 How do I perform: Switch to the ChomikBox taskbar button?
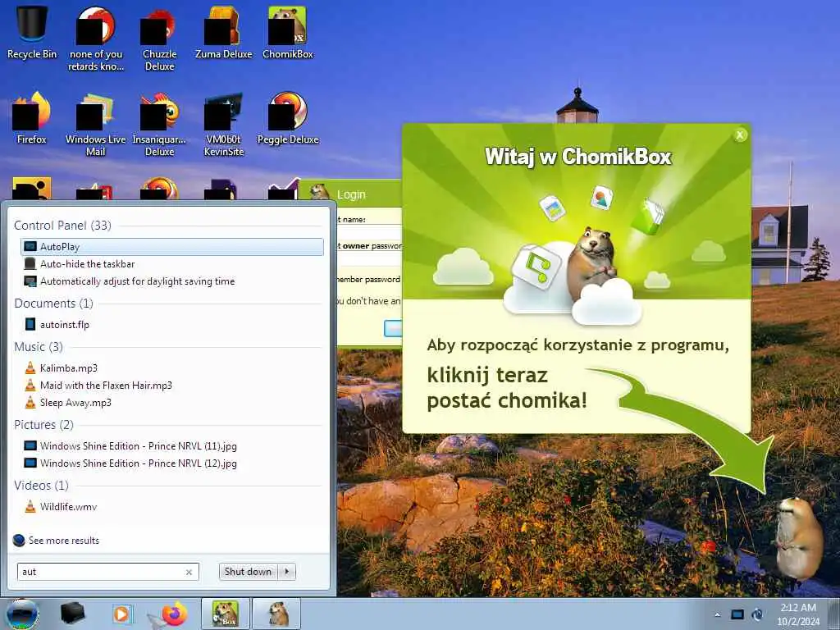[226, 614]
